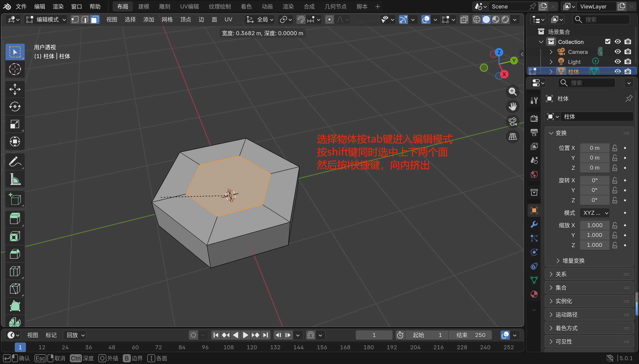Open the Modifiers wrench properties tab

coord(534,224)
